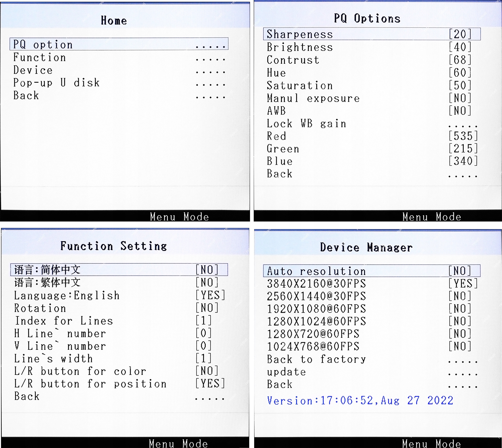Toggle Manul exposure NO setting

tap(460, 98)
